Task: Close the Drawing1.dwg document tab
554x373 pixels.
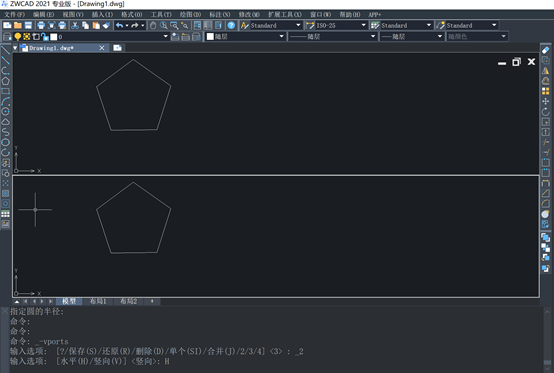Action: pos(102,48)
